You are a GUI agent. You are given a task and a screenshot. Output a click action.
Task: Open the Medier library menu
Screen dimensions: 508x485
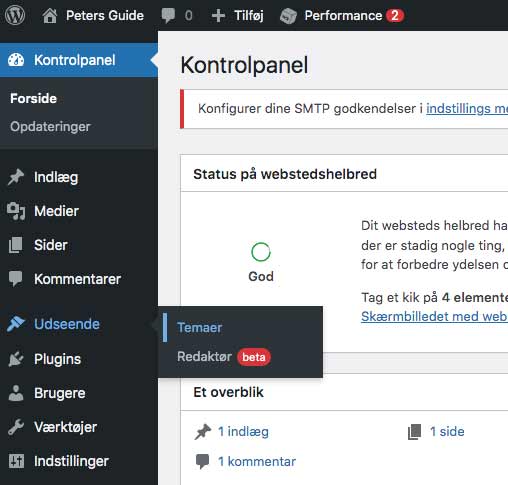click(x=56, y=211)
